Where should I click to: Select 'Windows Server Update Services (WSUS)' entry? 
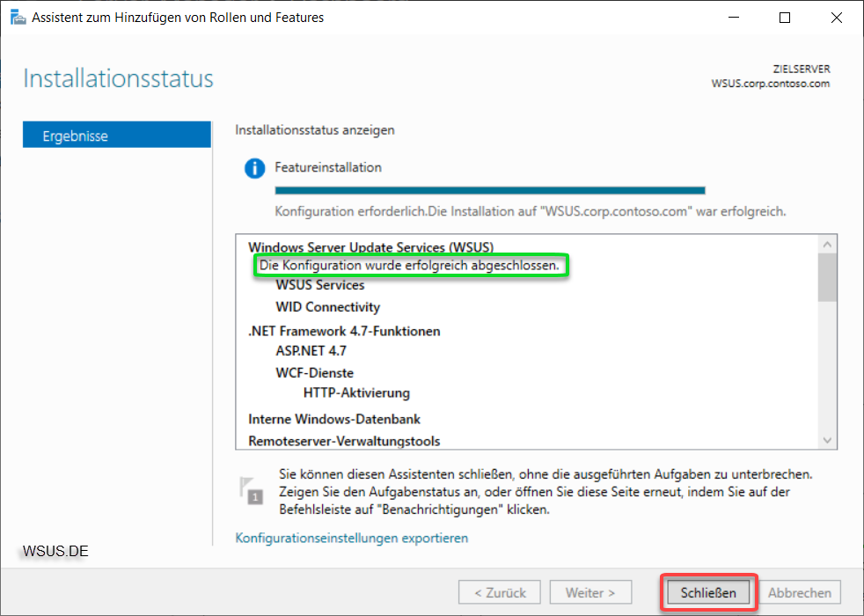pos(370,246)
